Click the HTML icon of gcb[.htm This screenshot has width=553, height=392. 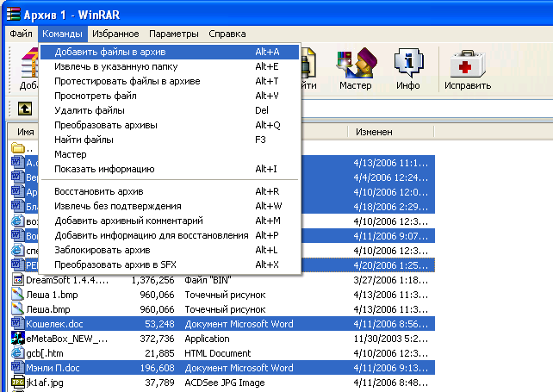(x=17, y=353)
